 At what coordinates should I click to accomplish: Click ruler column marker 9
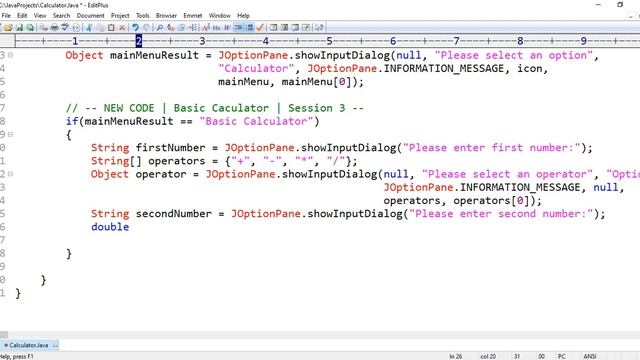(x=584, y=41)
